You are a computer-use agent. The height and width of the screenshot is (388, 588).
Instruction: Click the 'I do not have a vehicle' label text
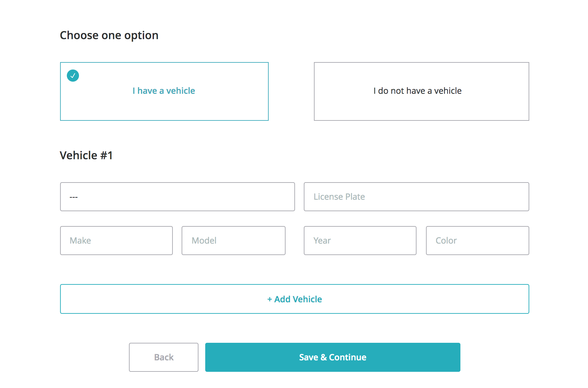(418, 91)
